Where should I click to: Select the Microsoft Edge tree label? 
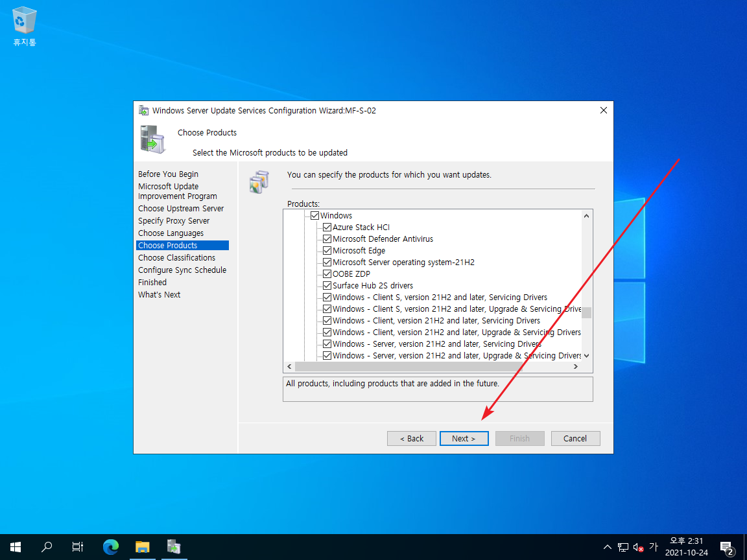(x=359, y=250)
